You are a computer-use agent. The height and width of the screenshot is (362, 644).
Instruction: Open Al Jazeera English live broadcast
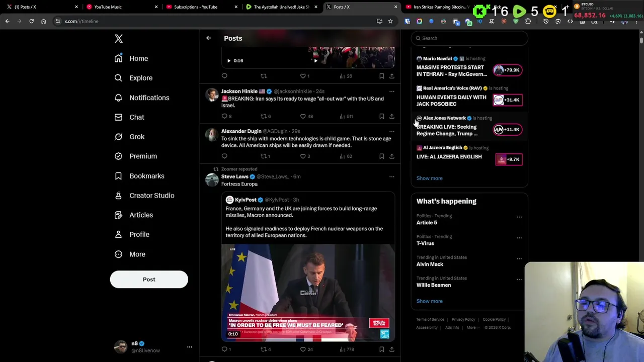tap(469, 156)
